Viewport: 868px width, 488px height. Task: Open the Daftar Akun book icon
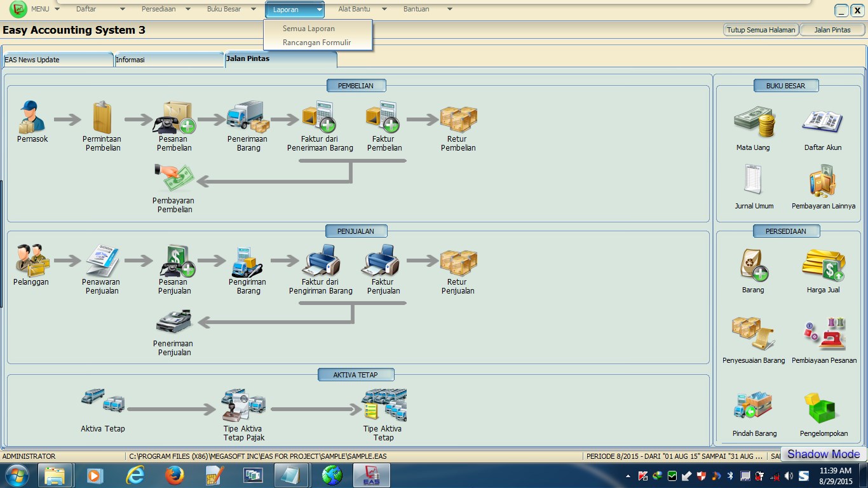pyautogui.click(x=822, y=122)
